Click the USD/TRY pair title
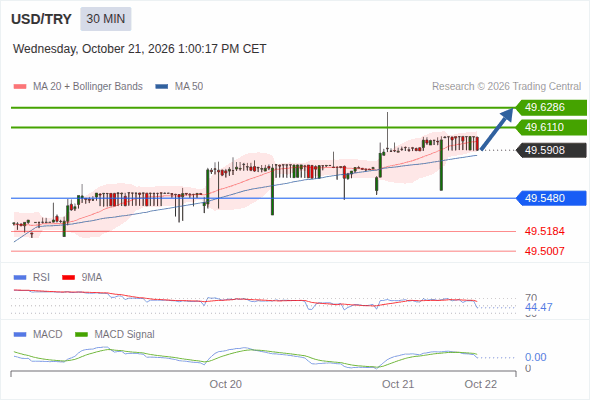The image size is (590, 400). coord(41,19)
